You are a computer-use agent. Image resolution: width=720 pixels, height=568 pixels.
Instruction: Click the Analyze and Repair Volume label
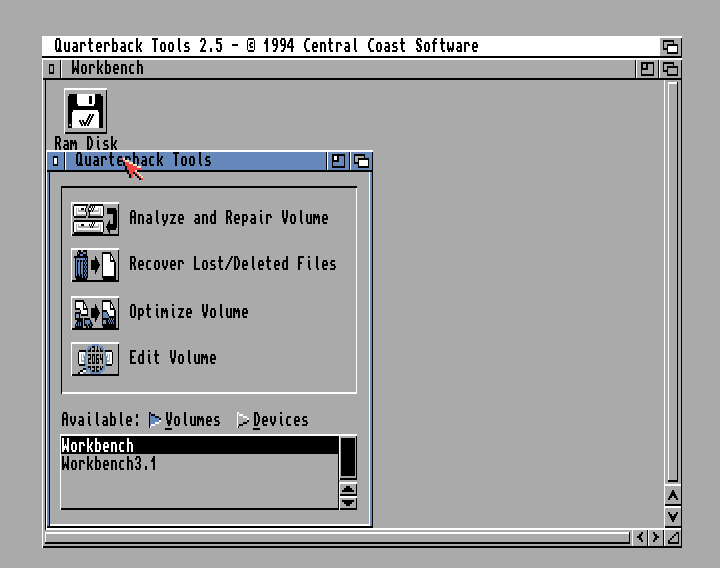tap(229, 218)
